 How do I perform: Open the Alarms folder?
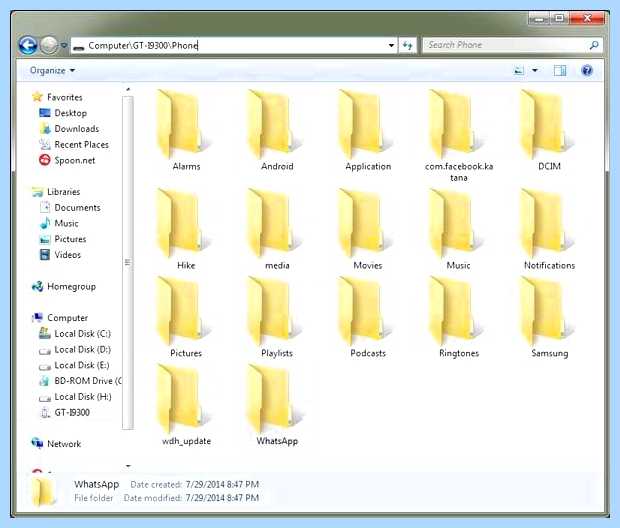click(186, 132)
